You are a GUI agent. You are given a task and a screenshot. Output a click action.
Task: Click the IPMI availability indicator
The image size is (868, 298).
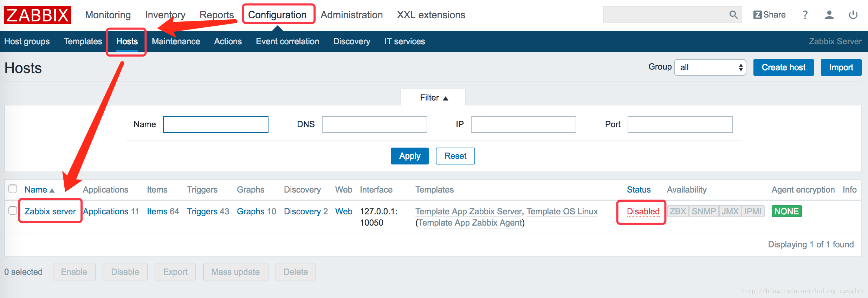pyautogui.click(x=753, y=211)
